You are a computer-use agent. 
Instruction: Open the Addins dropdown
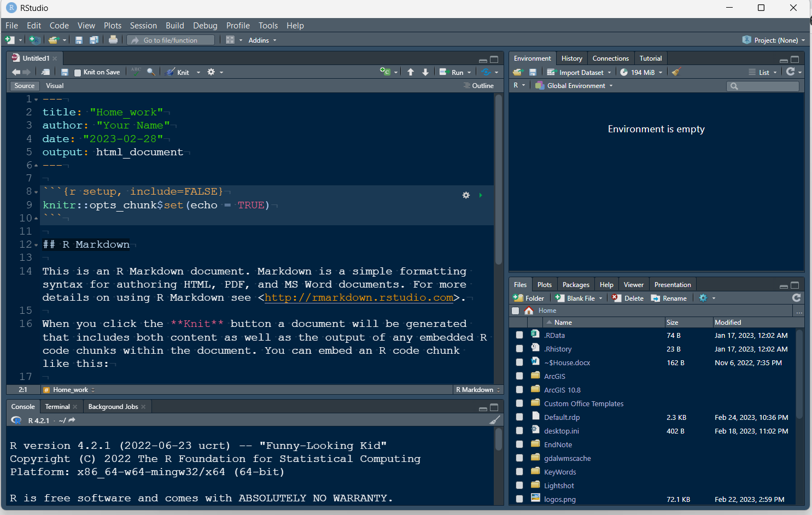[x=262, y=40]
